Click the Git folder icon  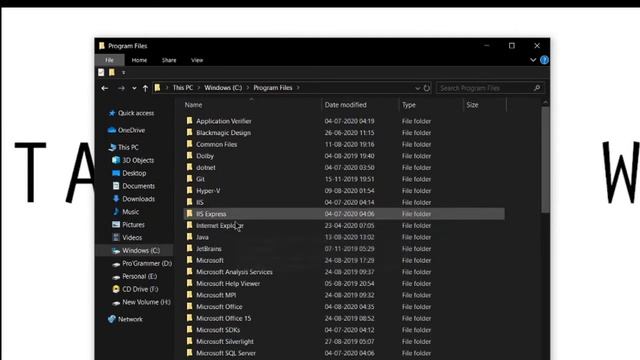[x=189, y=179]
